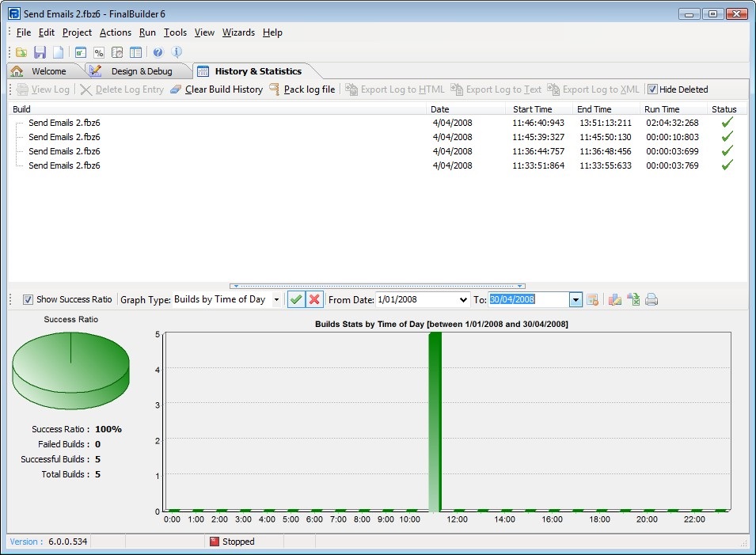Click the Welcome tab house icon
The width and height of the screenshot is (756, 555).
click(x=17, y=71)
